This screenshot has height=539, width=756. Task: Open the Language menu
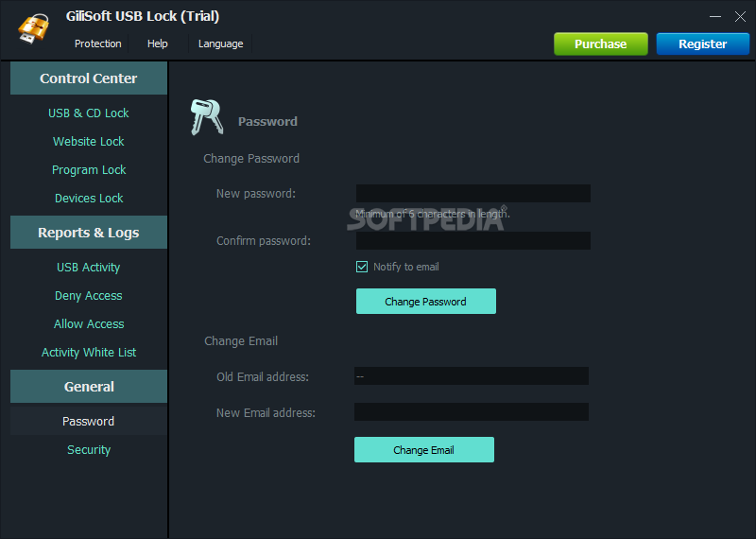point(220,43)
